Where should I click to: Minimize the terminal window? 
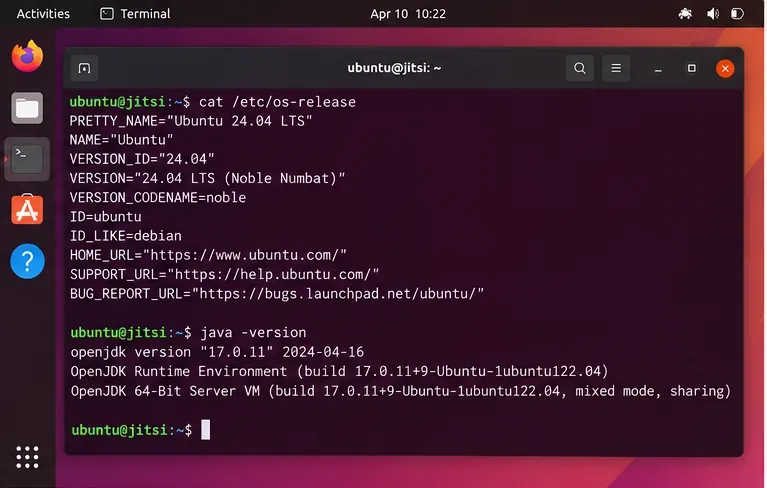click(x=658, y=69)
